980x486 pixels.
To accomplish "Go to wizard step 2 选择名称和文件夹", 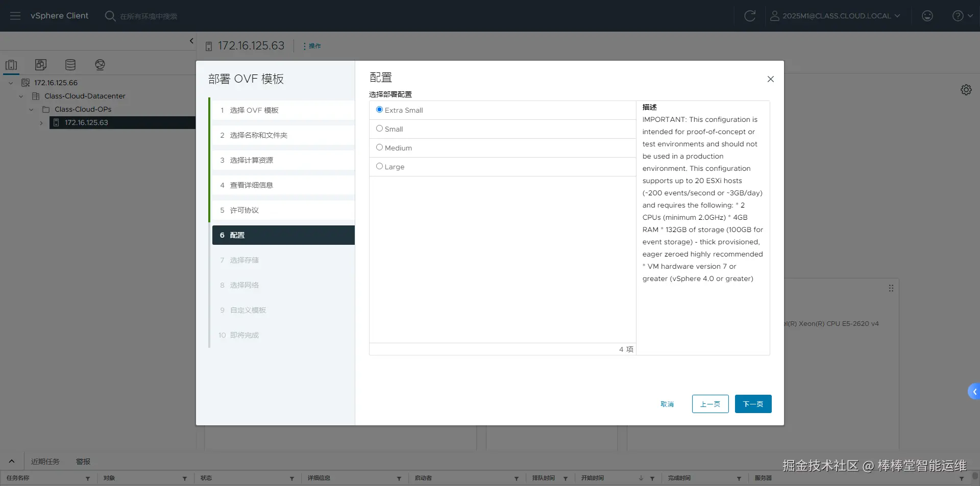I will [x=283, y=135].
